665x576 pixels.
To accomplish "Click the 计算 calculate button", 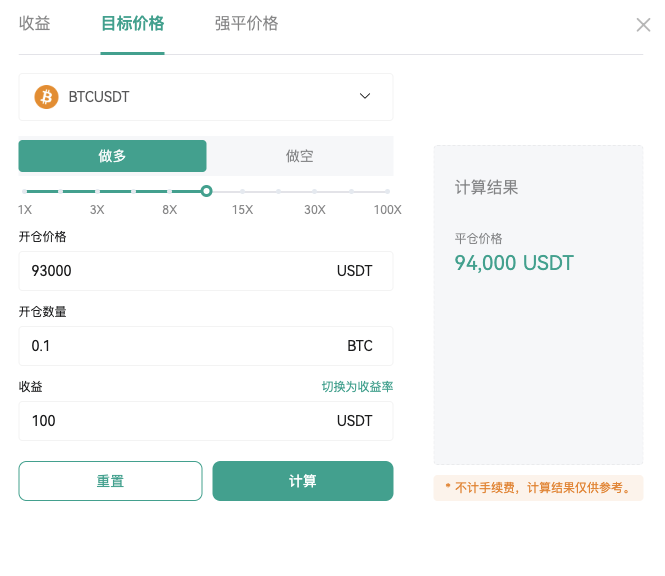I will (303, 481).
